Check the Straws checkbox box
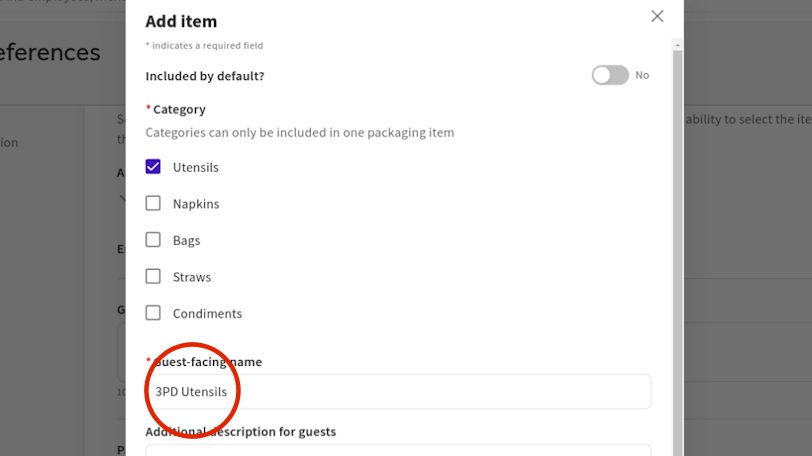 pyautogui.click(x=153, y=277)
